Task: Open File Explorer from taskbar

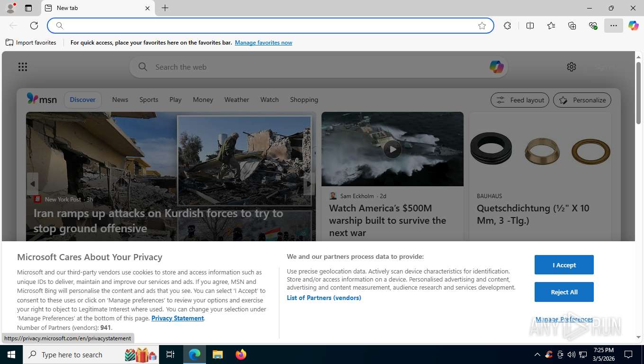Action: tap(218, 355)
